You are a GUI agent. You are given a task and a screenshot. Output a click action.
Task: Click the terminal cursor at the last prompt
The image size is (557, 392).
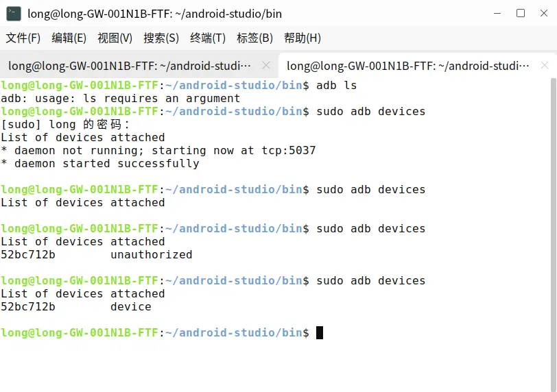(x=320, y=333)
